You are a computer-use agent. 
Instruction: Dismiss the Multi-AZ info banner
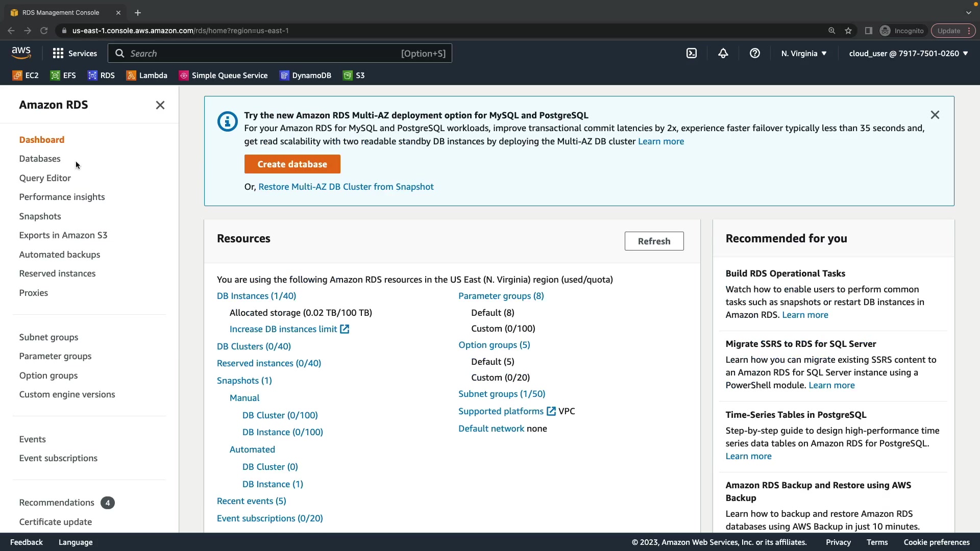click(935, 115)
